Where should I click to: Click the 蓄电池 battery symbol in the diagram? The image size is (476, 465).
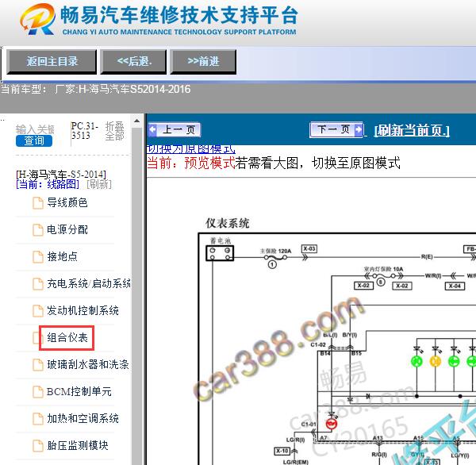pos(220,253)
